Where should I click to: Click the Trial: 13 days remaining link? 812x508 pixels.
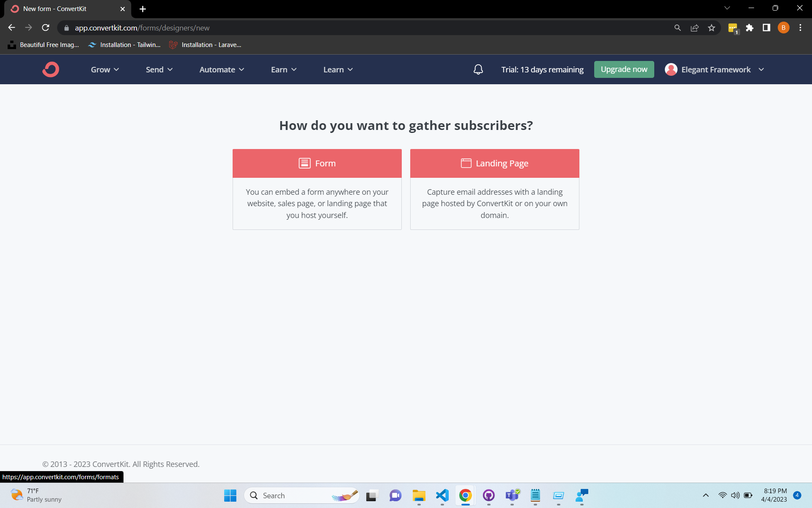click(x=542, y=69)
